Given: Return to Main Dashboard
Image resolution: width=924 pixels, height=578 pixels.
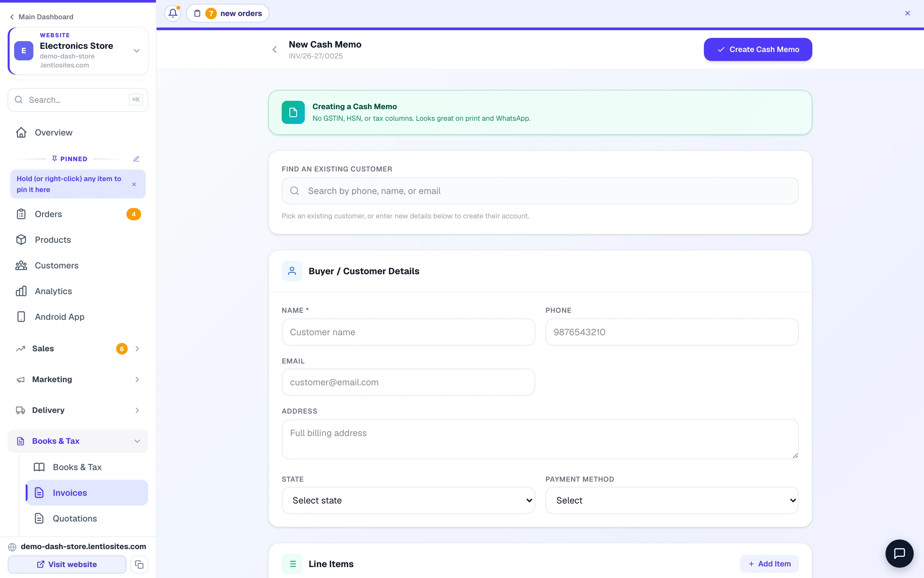Looking at the screenshot, I should 41,17.
